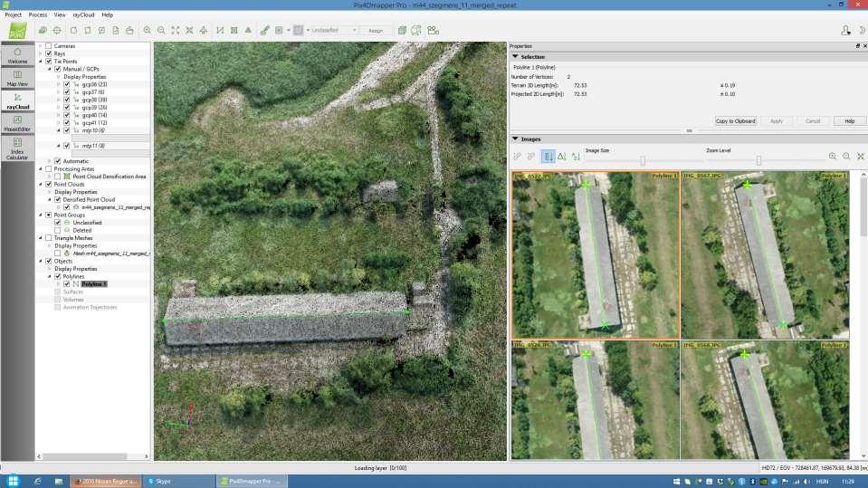The image size is (868, 488).
Task: Toggle the gcp41 (12) checkbox
Action: pyautogui.click(x=66, y=123)
